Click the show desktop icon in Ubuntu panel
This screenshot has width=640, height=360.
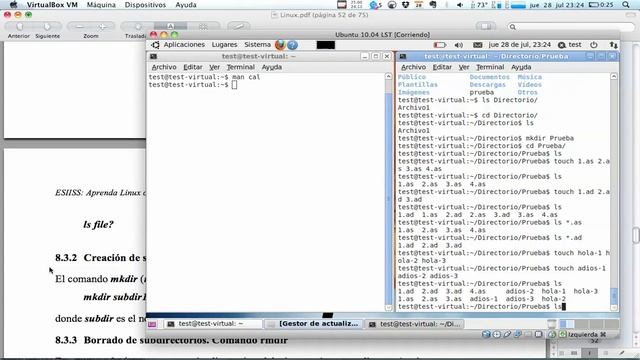[x=152, y=324]
